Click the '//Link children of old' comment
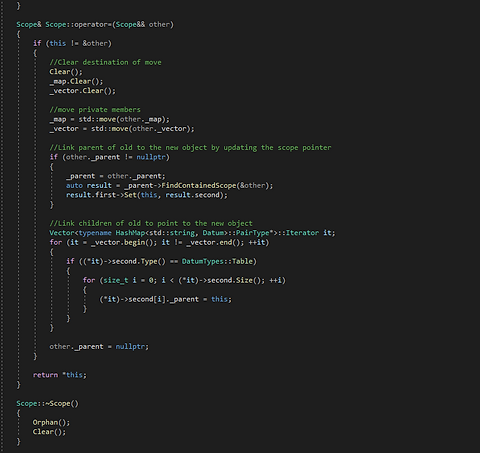 pos(151,223)
